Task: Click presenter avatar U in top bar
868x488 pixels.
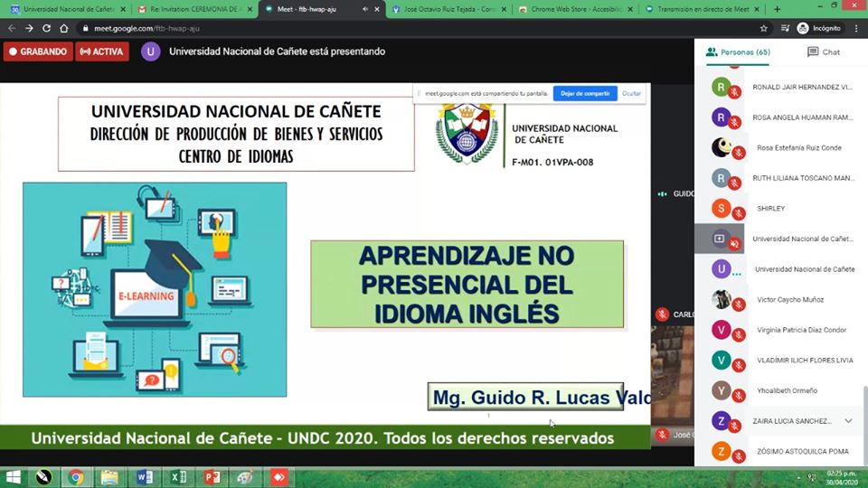Action: point(151,52)
